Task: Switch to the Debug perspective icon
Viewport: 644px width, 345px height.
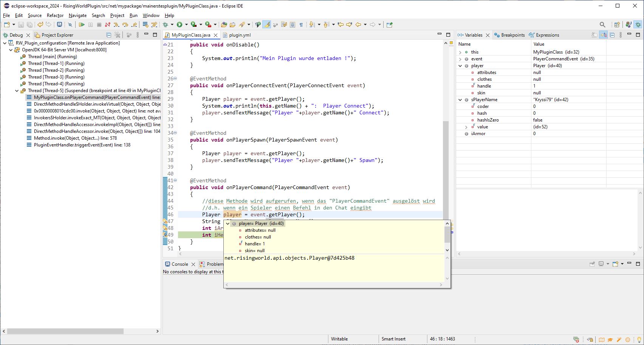Action: click(x=638, y=25)
